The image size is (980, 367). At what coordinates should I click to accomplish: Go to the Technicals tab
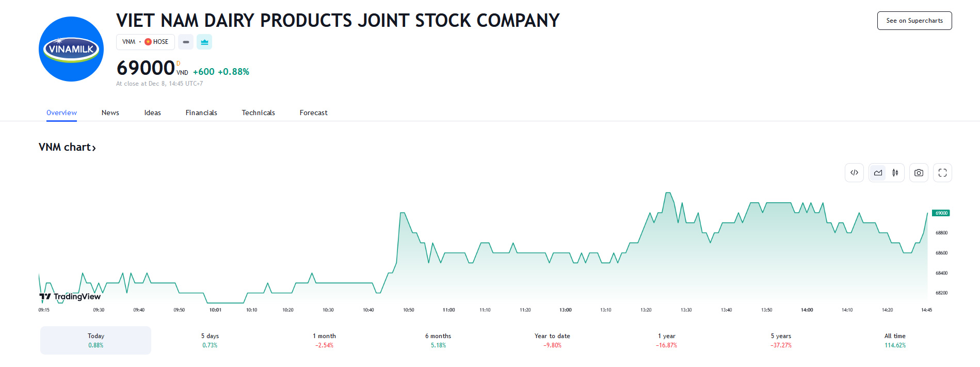pos(258,113)
